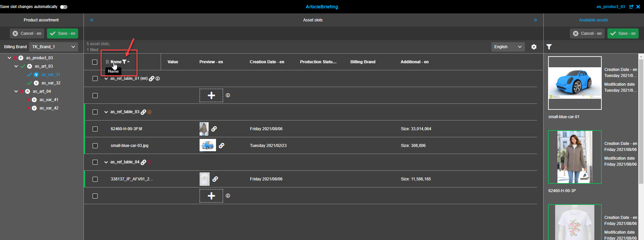Select the as_var_31 variant
Viewport: 644px width, 240px height.
[51, 75]
